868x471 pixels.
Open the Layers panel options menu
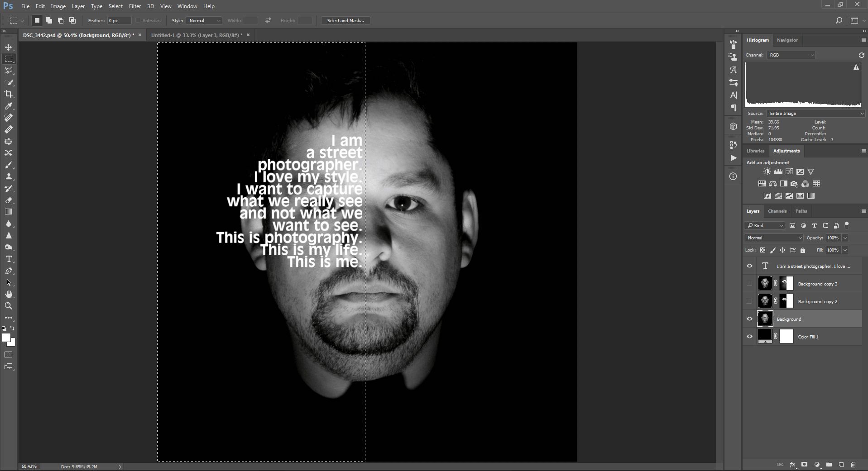pos(863,211)
